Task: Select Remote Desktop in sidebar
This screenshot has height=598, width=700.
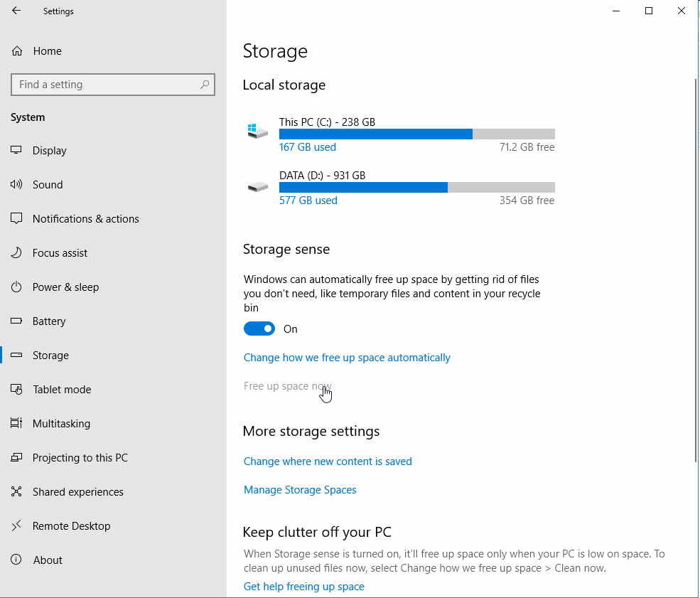Action: (x=71, y=526)
